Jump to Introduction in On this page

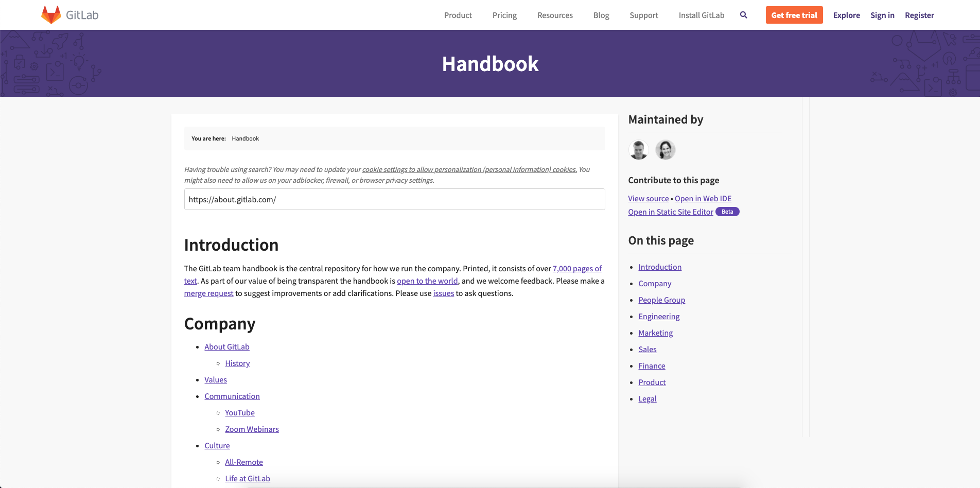coord(660,267)
